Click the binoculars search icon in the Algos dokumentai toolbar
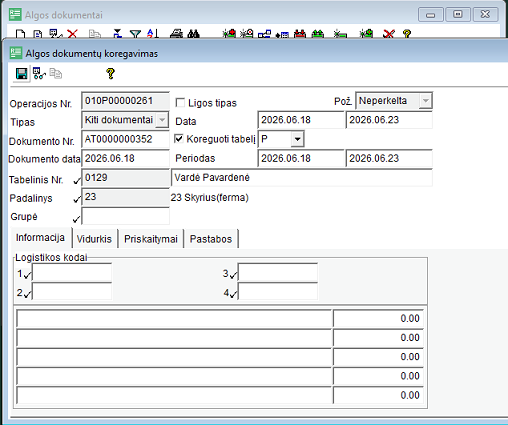The width and height of the screenshot is (508, 425). tap(194, 34)
